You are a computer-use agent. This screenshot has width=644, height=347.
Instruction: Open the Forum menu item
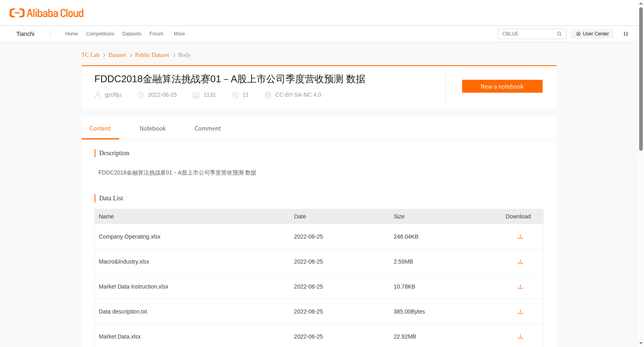click(x=157, y=34)
